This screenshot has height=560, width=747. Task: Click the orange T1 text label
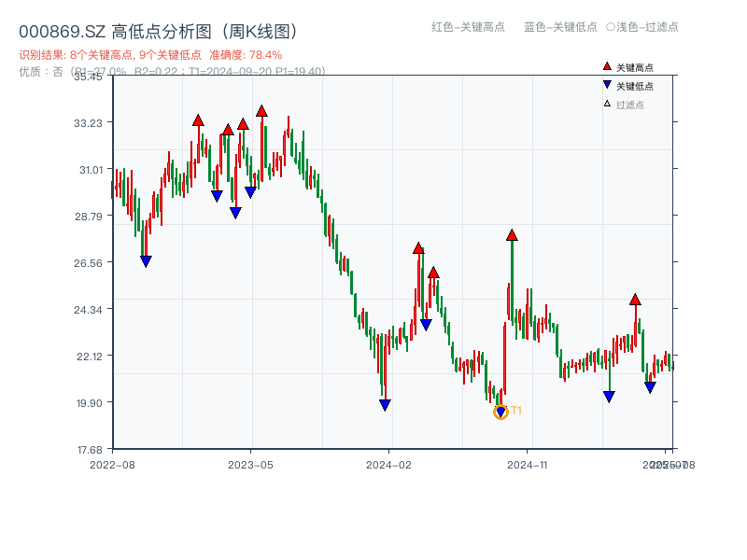pos(516,411)
